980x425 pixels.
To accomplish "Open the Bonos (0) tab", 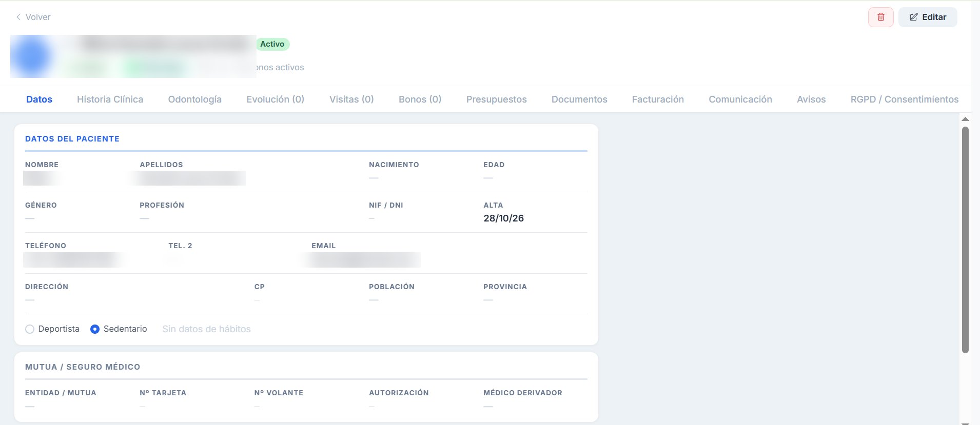I will [x=420, y=99].
